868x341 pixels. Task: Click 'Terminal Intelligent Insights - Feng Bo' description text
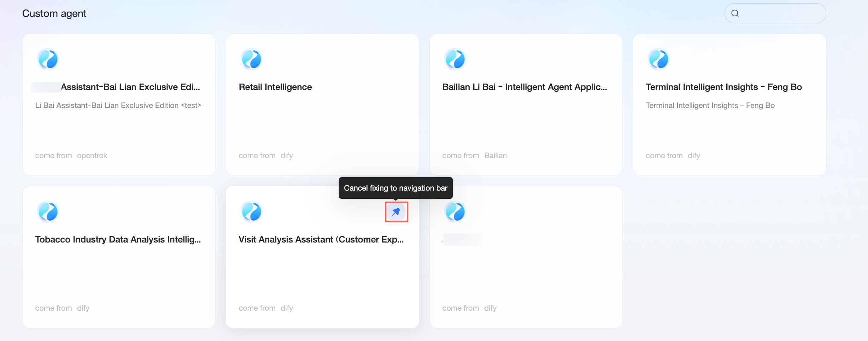pyautogui.click(x=710, y=106)
